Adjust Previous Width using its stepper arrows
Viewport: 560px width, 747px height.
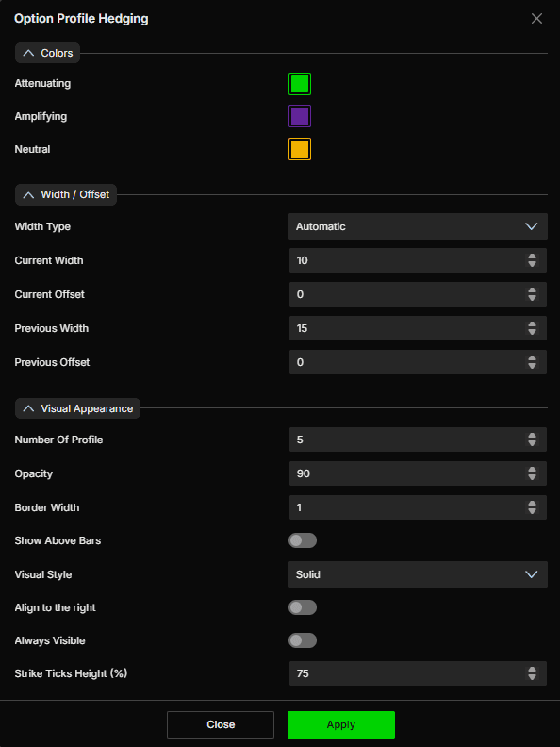coord(532,328)
